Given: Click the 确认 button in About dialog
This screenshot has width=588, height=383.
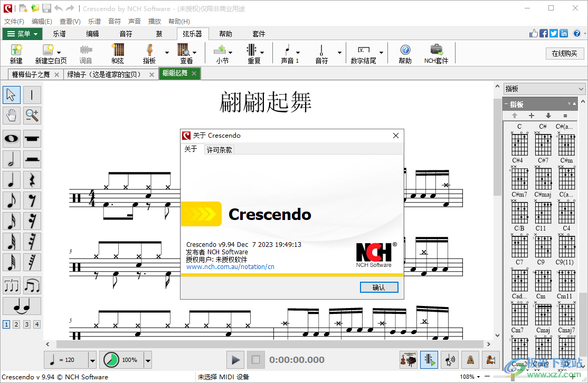Looking at the screenshot, I should (x=379, y=287).
